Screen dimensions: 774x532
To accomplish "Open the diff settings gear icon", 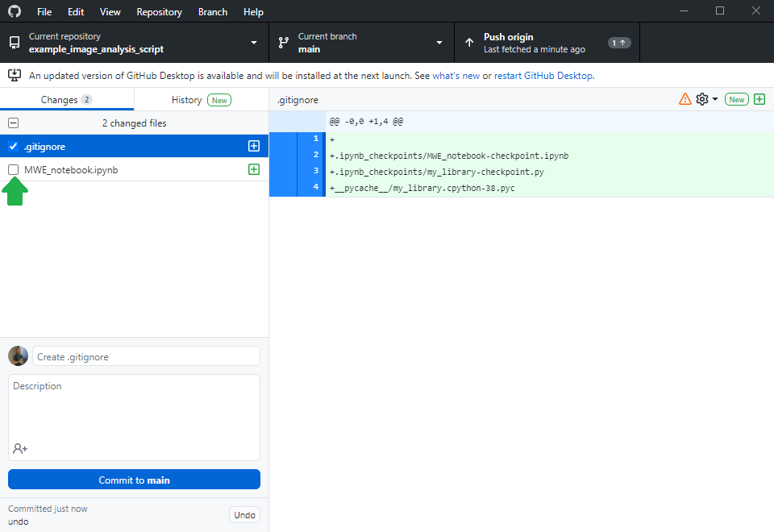I will (702, 99).
